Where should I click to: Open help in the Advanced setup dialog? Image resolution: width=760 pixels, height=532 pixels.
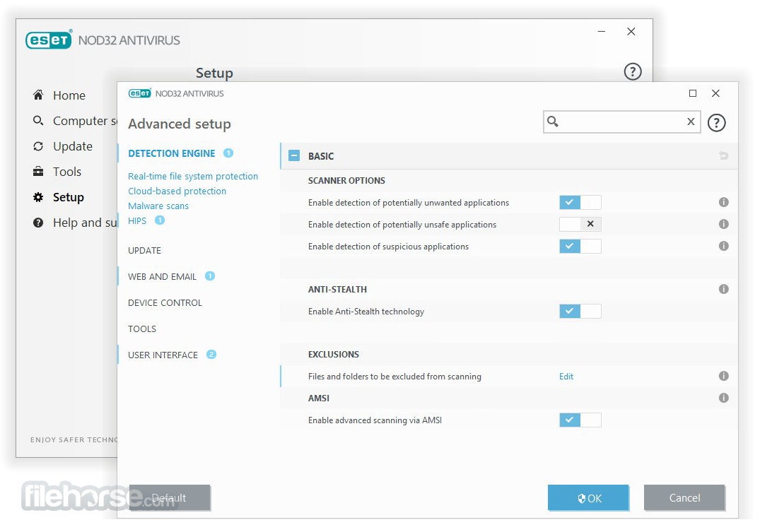(716, 123)
